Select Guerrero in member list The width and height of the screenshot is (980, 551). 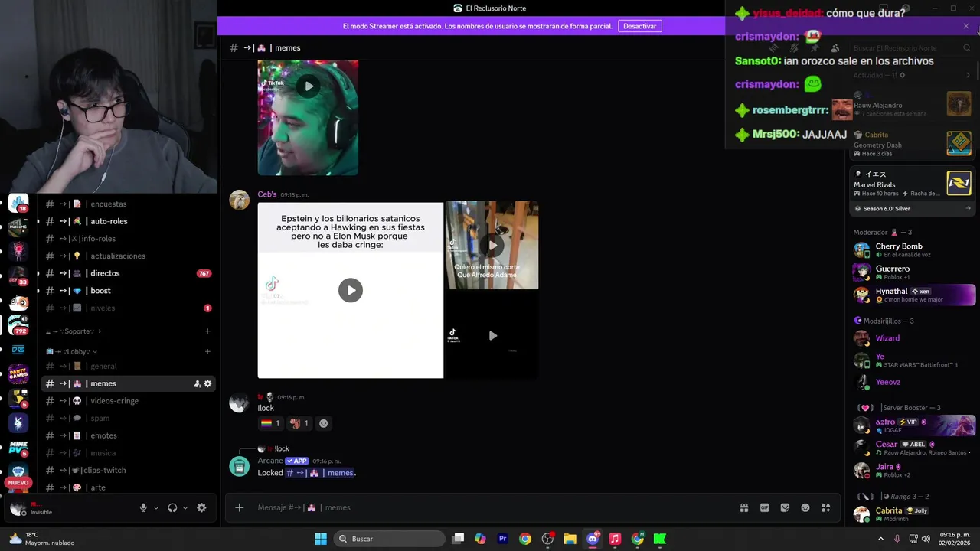click(x=913, y=272)
